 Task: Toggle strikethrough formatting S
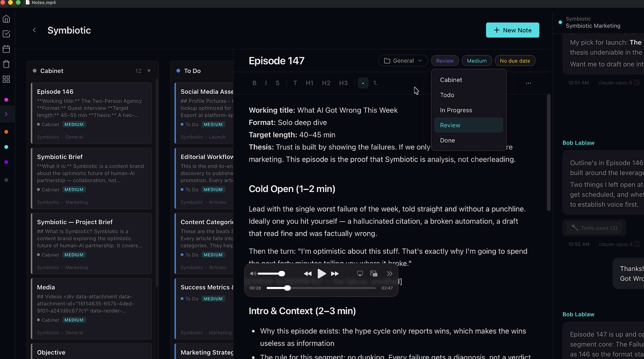click(277, 83)
